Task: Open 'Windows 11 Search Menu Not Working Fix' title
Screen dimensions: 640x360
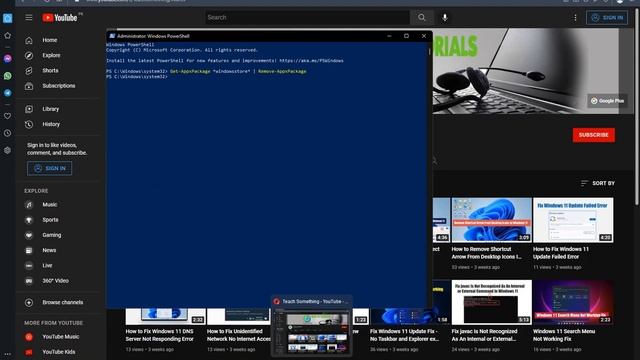Action: (x=564, y=335)
